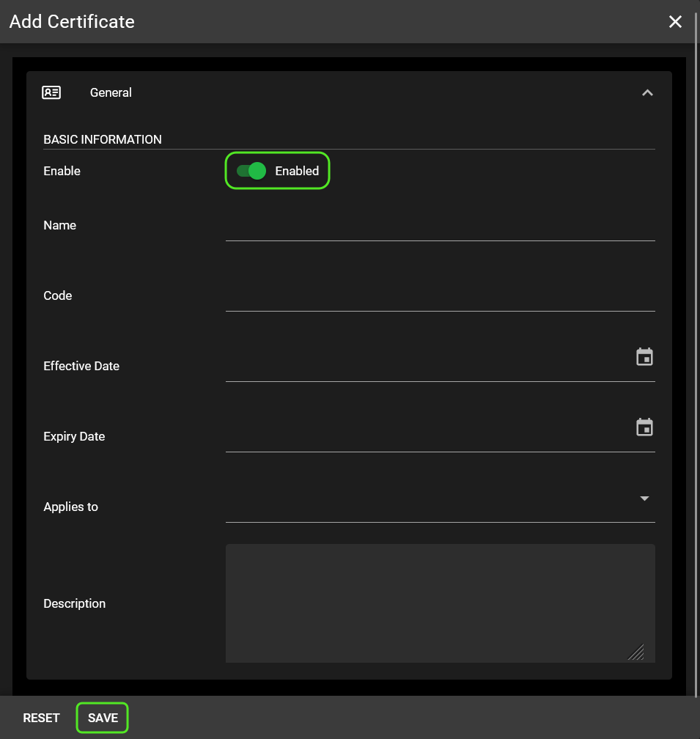
Task: Click the SAVE button
Action: click(103, 718)
